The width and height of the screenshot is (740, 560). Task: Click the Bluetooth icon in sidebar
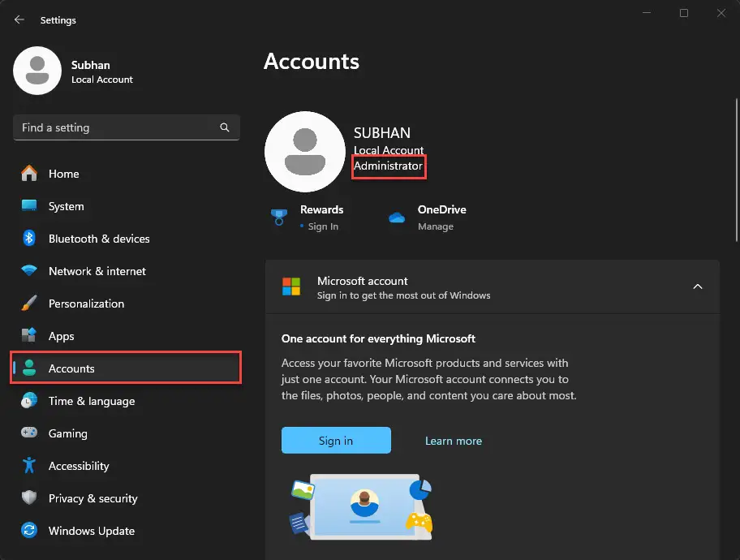[29, 239]
